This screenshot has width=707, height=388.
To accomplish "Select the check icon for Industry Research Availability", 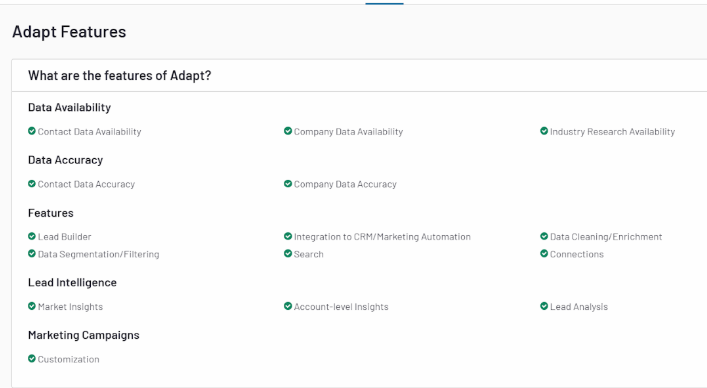I will [x=544, y=131].
